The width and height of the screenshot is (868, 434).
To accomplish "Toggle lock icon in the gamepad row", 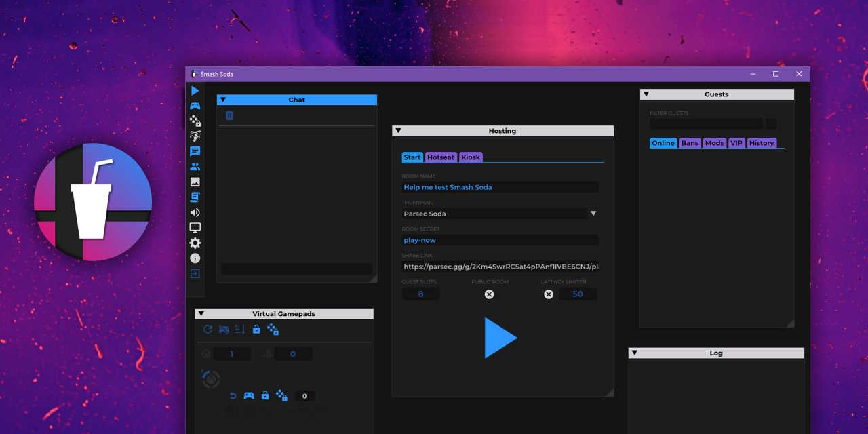I will pos(265,396).
